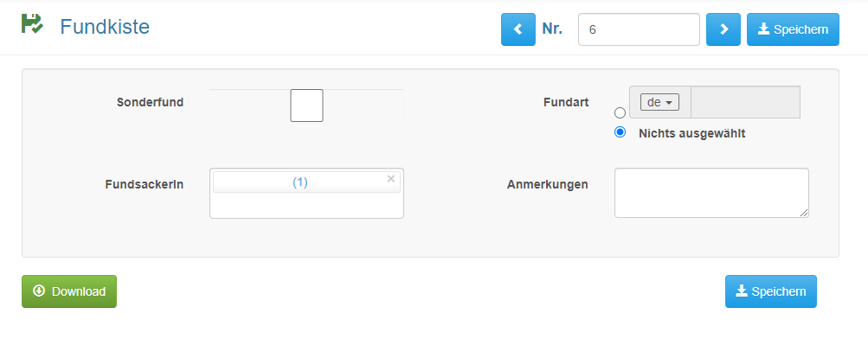Click into the Anmerkungen text area

click(x=711, y=193)
